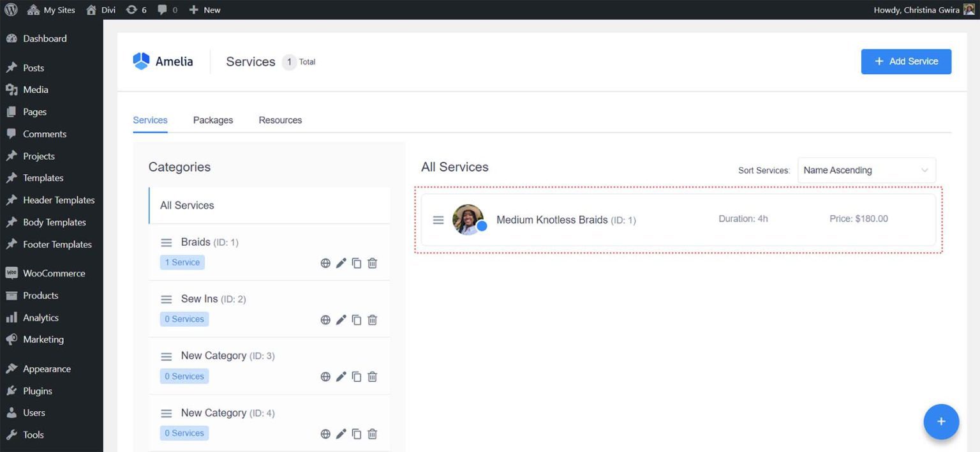This screenshot has height=452, width=980.
Task: Click the globe icon on New Category ID 3
Action: [x=325, y=376]
